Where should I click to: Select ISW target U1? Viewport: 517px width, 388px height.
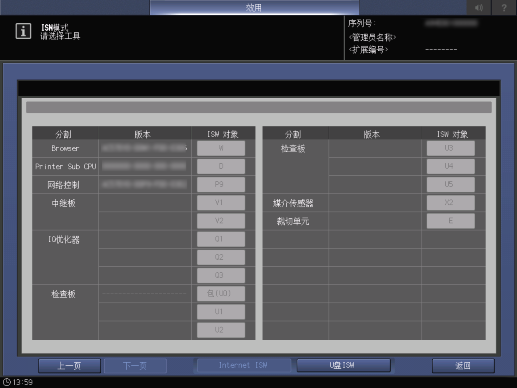tap(221, 312)
